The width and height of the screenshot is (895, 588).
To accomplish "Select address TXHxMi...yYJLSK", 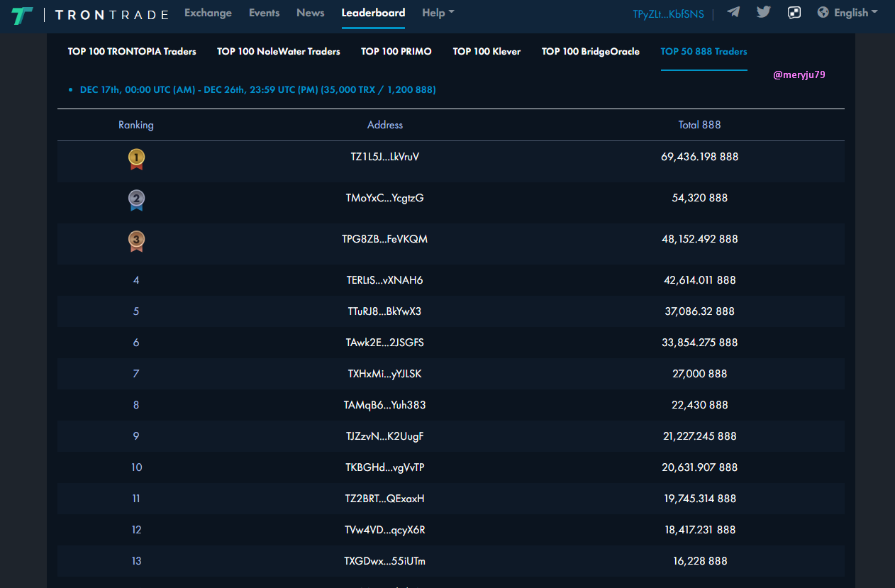I will point(385,374).
